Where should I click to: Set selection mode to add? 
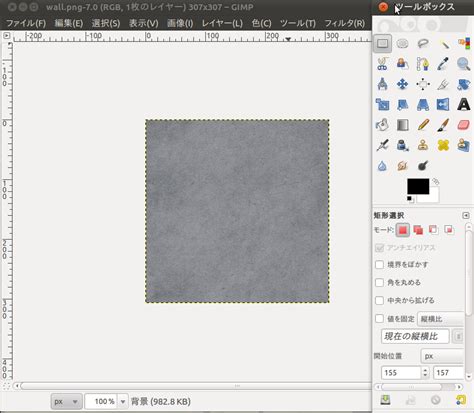coord(418,230)
